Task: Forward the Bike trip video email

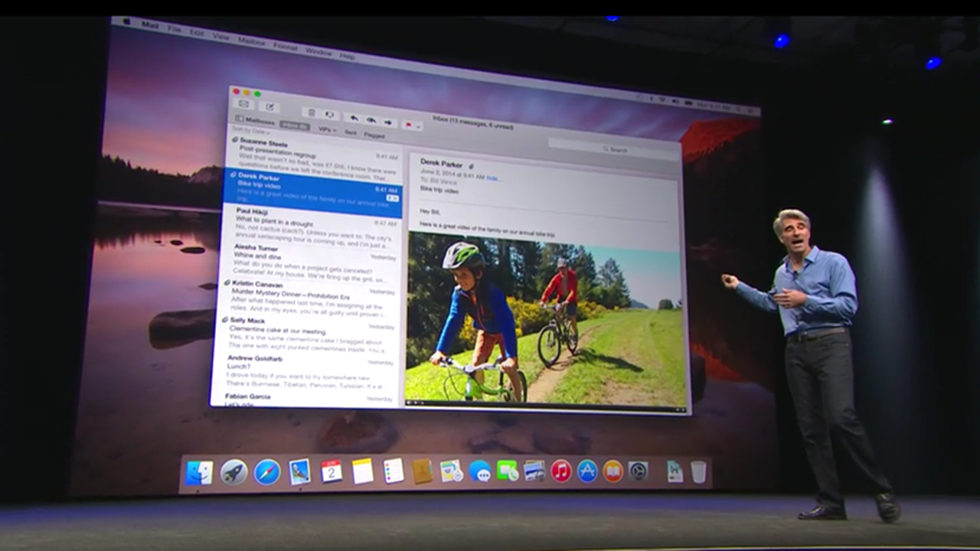Action: coord(388,122)
